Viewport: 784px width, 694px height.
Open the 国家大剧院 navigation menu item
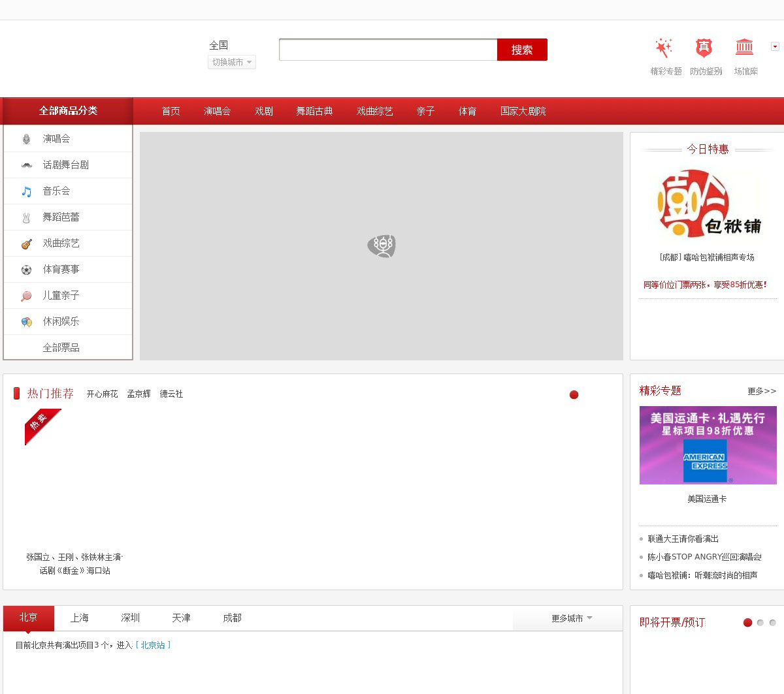tap(523, 112)
